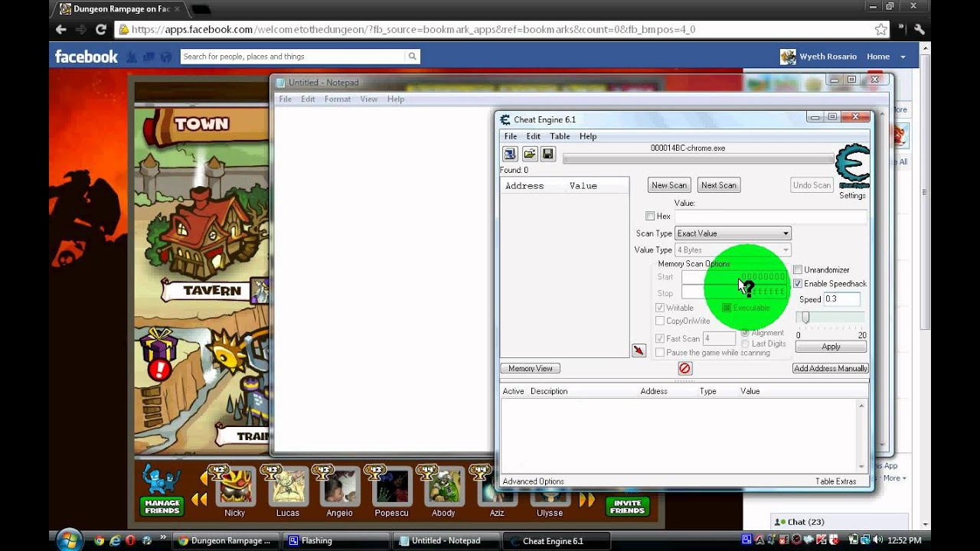Click the Facebook logo
The height and width of the screenshot is (551, 980).
point(87,57)
